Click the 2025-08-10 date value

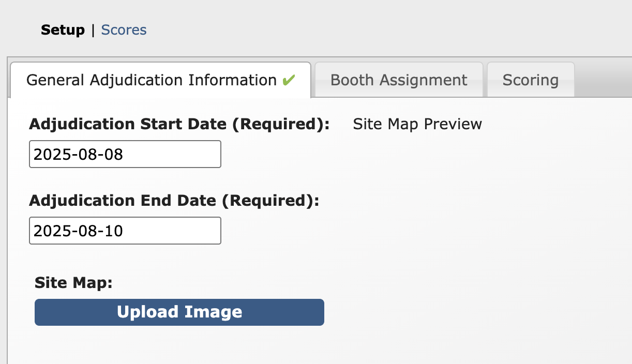(79, 231)
